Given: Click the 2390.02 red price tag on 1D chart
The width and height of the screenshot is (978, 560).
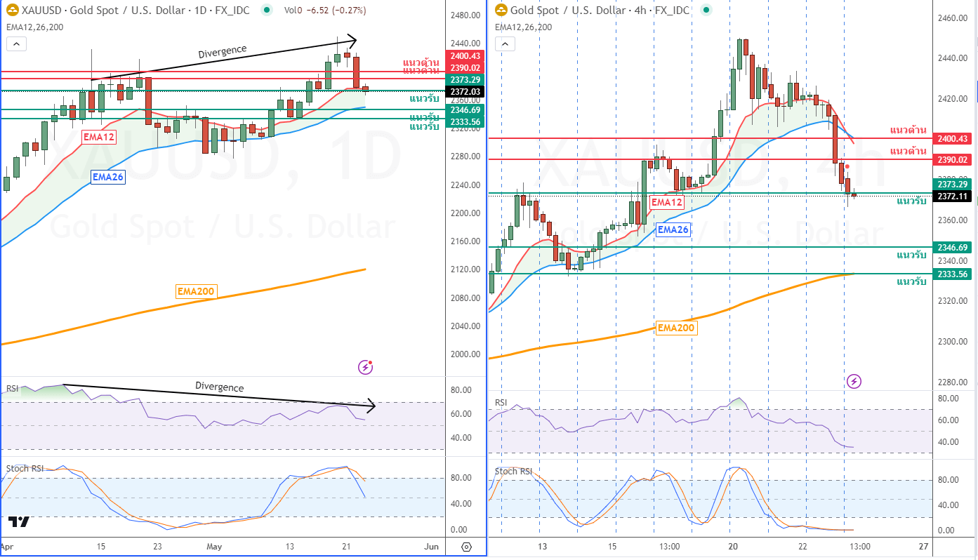Looking at the screenshot, I should click(x=466, y=67).
